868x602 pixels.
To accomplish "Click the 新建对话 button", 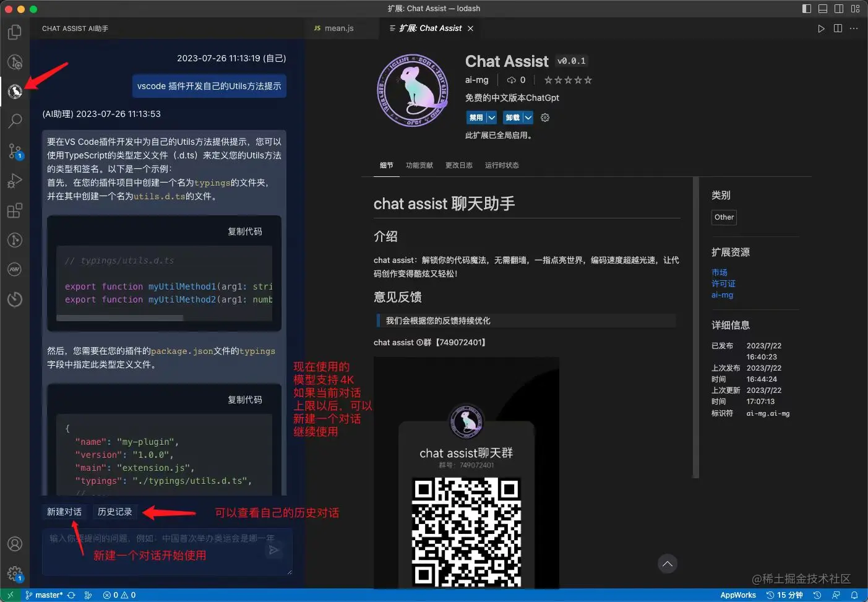I will click(64, 512).
